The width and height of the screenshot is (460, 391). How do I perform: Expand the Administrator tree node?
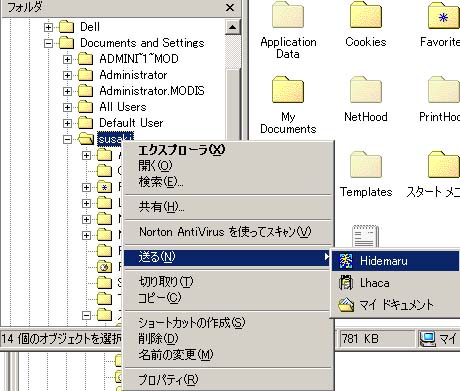point(67,75)
